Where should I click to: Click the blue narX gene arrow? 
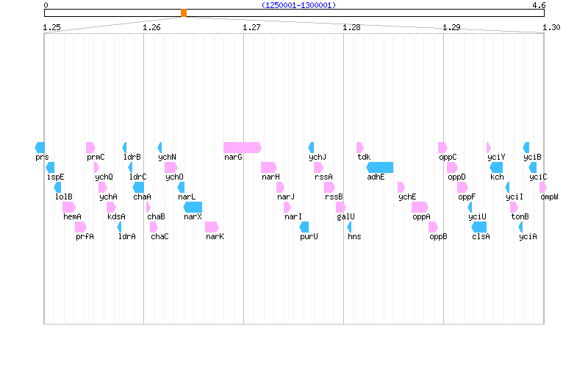pos(193,207)
